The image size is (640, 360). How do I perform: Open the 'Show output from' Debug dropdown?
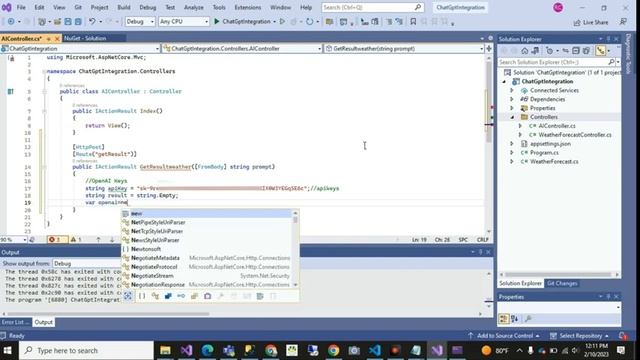point(87,264)
